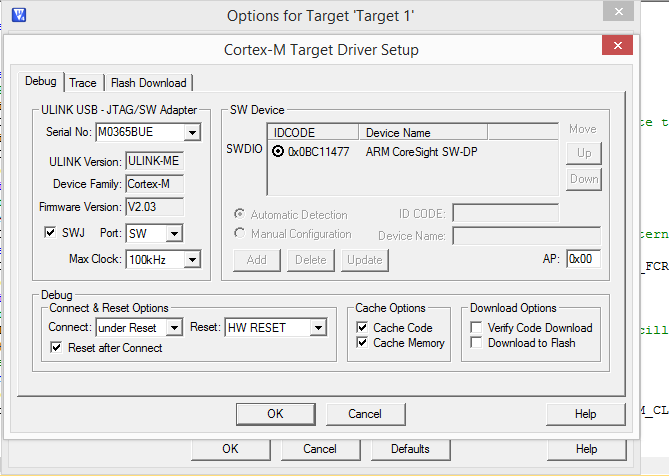The height and width of the screenshot is (476, 669).
Task: Expand the Max Clock dropdown
Action: [192, 260]
